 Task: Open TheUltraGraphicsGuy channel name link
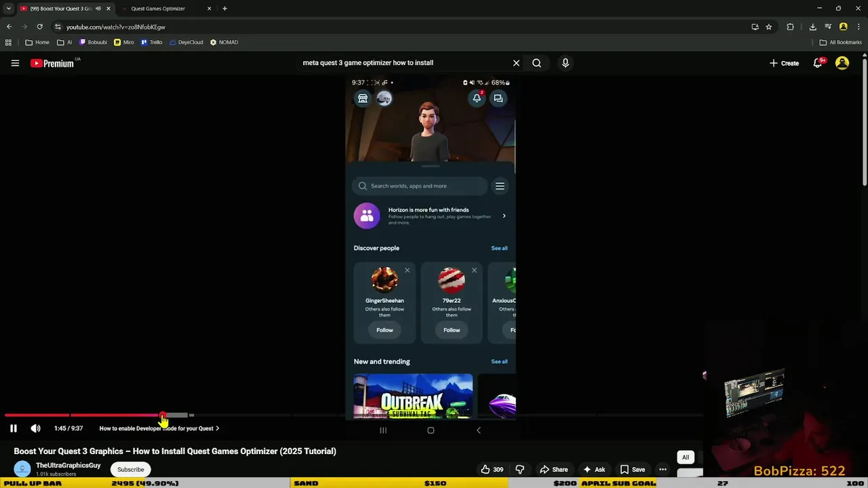(68, 466)
